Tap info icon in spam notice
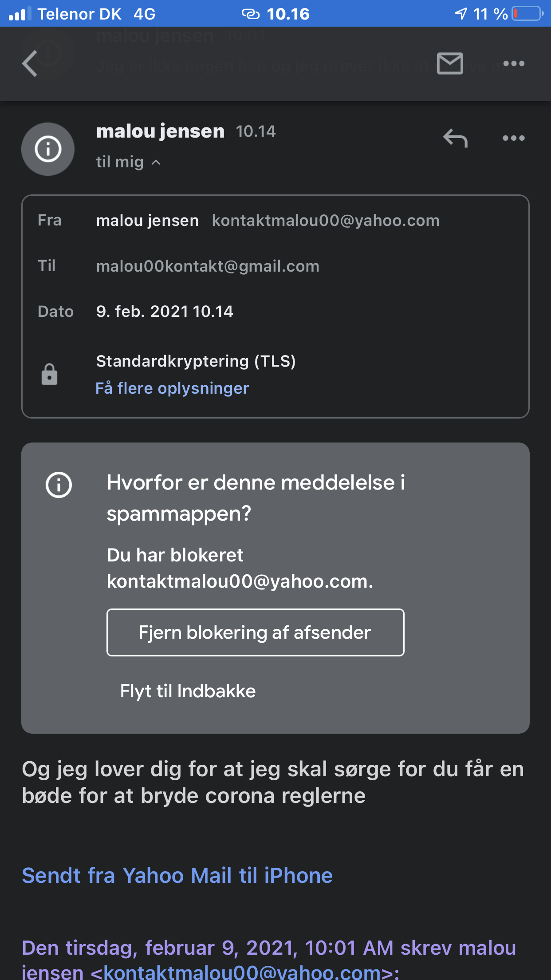551x980 pixels. point(59,485)
